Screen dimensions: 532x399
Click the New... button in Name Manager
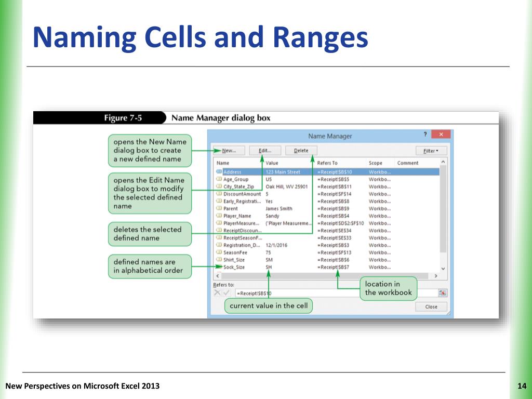229,151
